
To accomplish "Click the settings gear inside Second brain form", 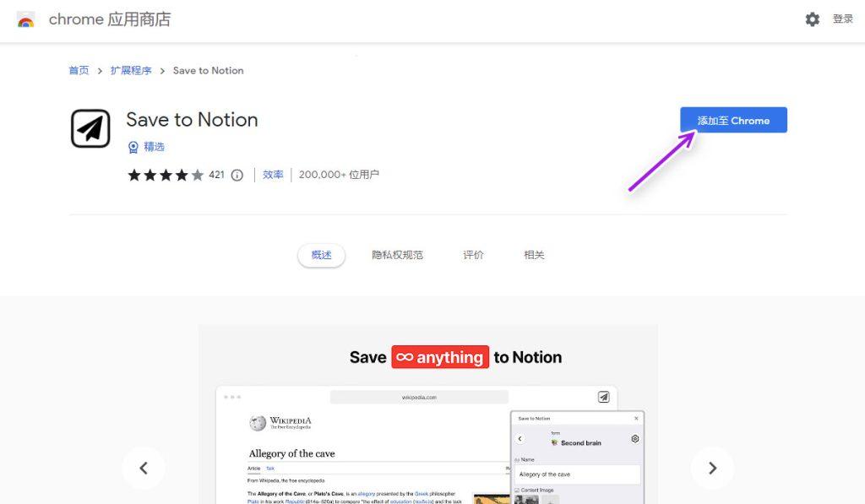I will 636,439.
